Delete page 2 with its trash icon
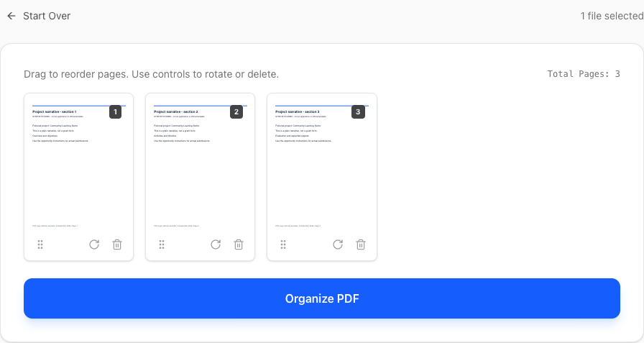The width and height of the screenshot is (644, 343). (x=239, y=244)
